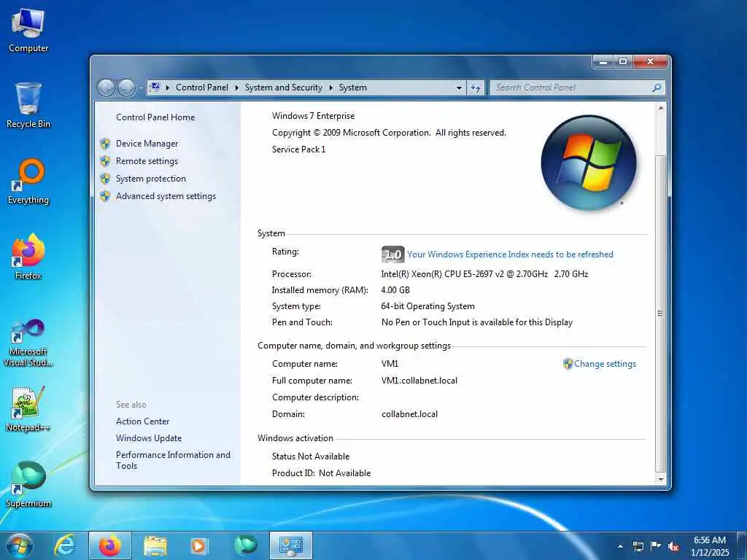Click the 1.0 rating badge

[x=393, y=254]
